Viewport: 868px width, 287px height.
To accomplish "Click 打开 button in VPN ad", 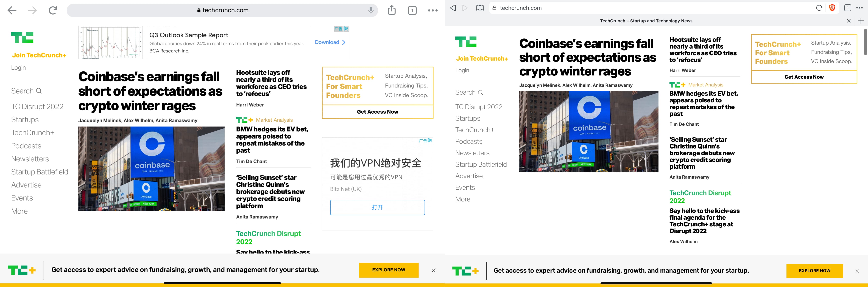I will (x=377, y=207).
